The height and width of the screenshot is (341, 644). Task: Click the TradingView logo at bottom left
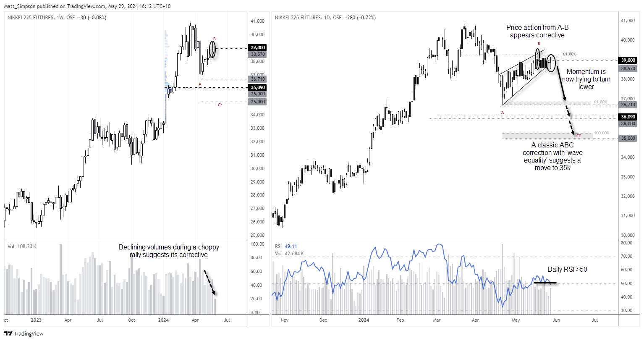(x=24, y=334)
